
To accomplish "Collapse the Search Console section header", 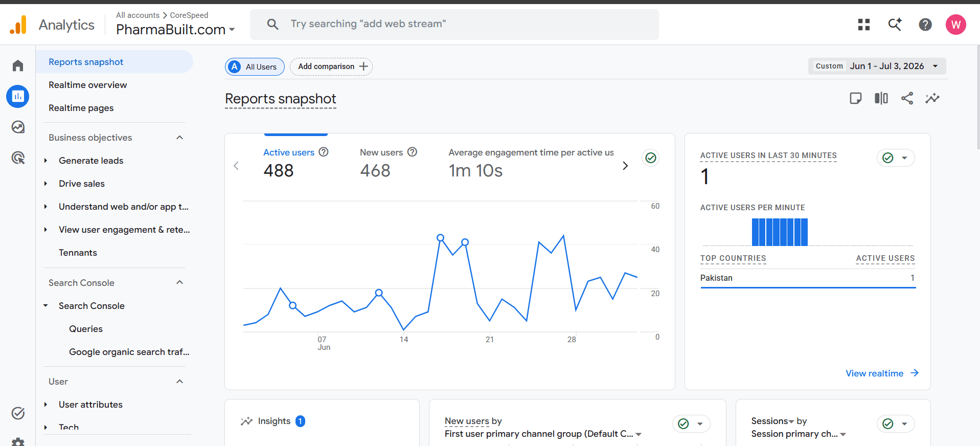I will pos(180,283).
